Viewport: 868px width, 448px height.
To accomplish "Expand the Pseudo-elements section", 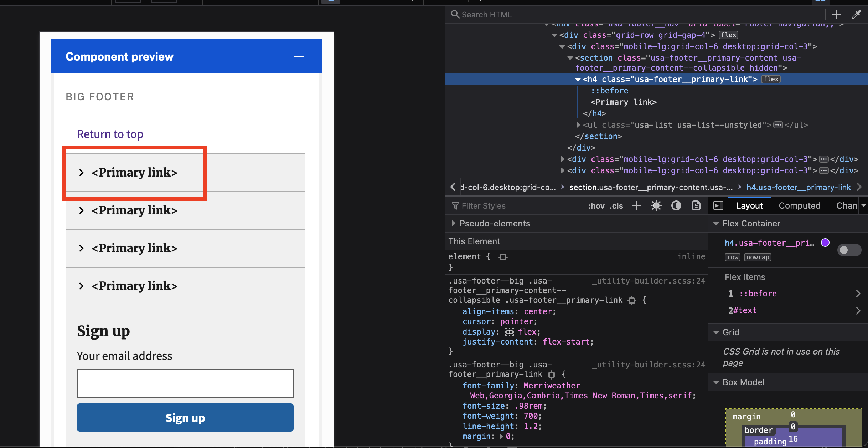I will (454, 223).
